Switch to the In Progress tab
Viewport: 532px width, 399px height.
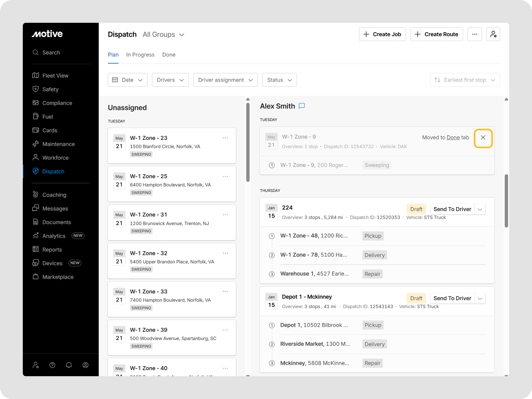point(140,55)
